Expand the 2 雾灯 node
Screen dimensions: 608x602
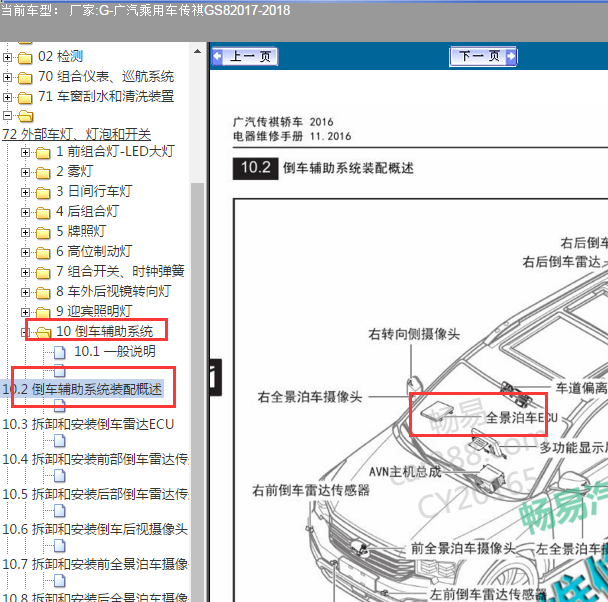coord(25,172)
